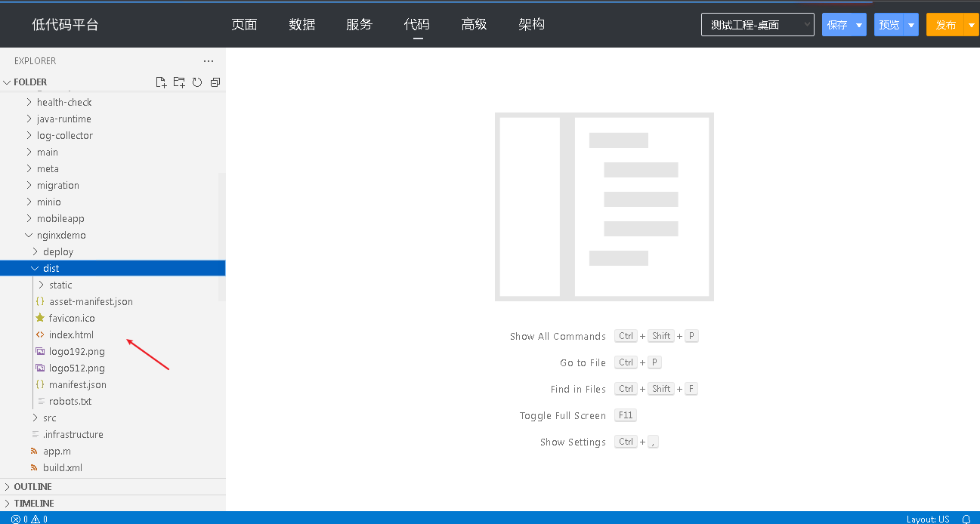Open the dropdown arrow beside 预览
The height and width of the screenshot is (524, 980).
pos(911,25)
